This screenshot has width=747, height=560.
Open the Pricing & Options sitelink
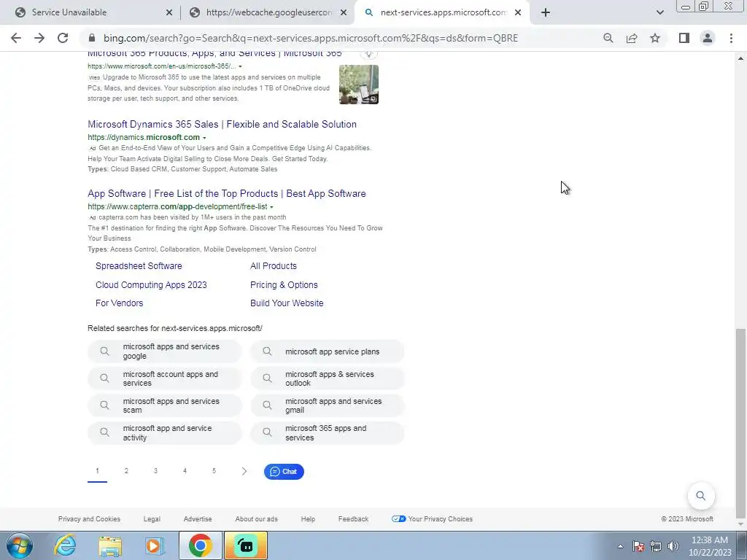coord(284,285)
